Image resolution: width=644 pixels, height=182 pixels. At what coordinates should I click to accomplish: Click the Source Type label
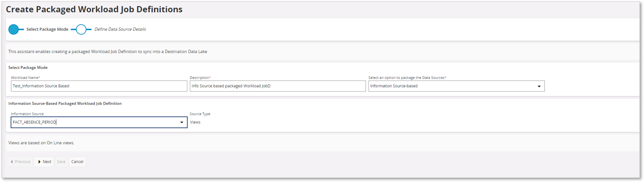(x=200, y=114)
